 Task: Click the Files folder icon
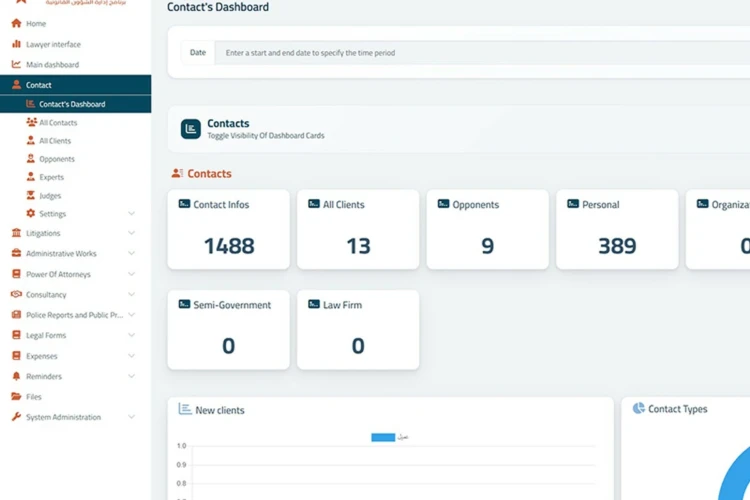(16, 396)
